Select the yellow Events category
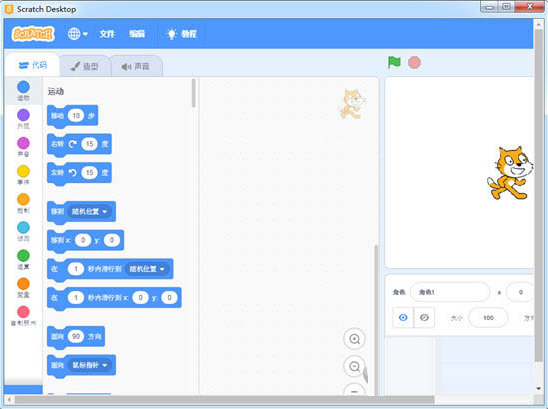548x409 pixels. pyautogui.click(x=23, y=175)
